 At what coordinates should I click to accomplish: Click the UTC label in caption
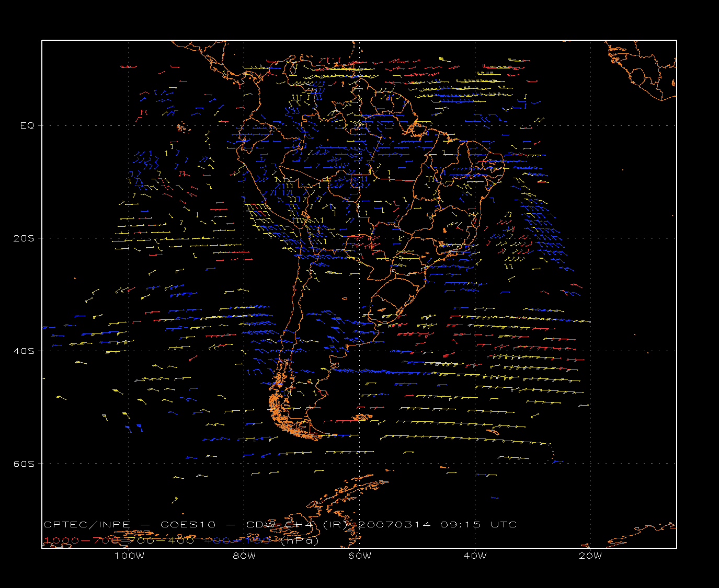504,524
